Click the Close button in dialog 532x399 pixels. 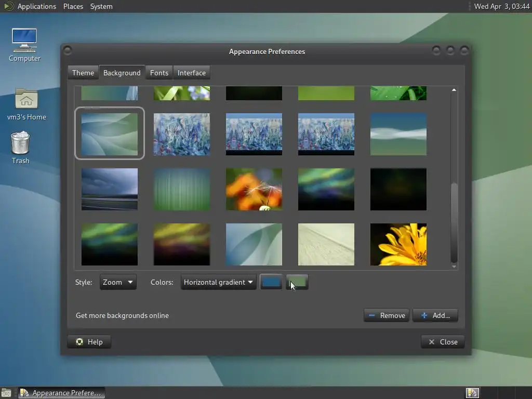tap(443, 342)
